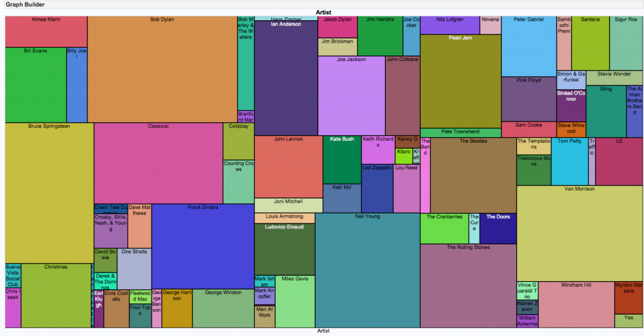This screenshot has width=644, height=336.
Task: Click The Cranberries tile
Action: point(445,228)
